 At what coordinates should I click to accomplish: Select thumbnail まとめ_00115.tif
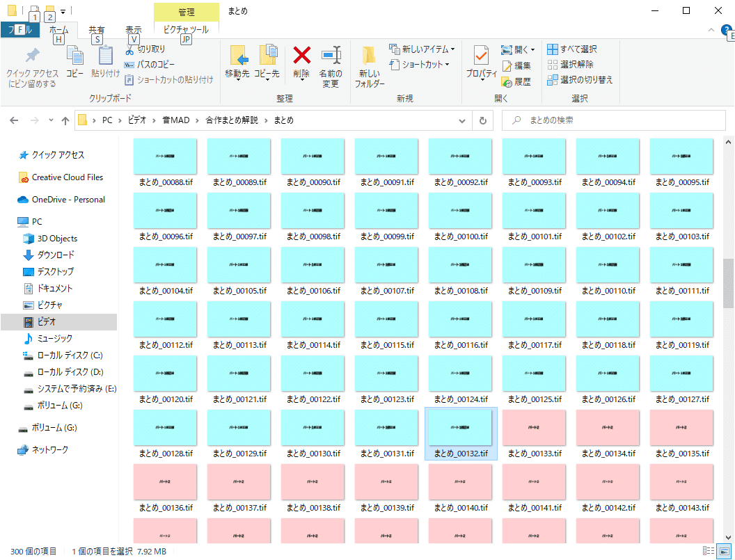click(x=387, y=326)
